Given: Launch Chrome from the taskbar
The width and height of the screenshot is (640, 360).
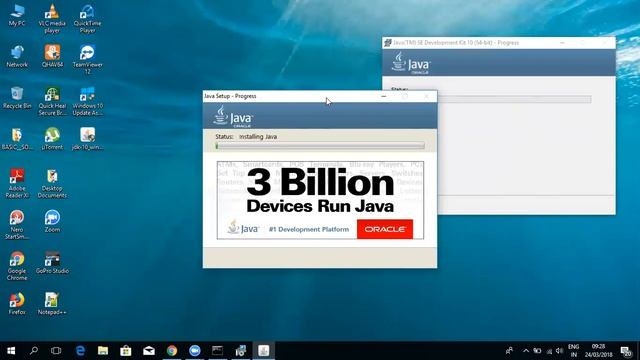Looking at the screenshot, I should 172,351.
